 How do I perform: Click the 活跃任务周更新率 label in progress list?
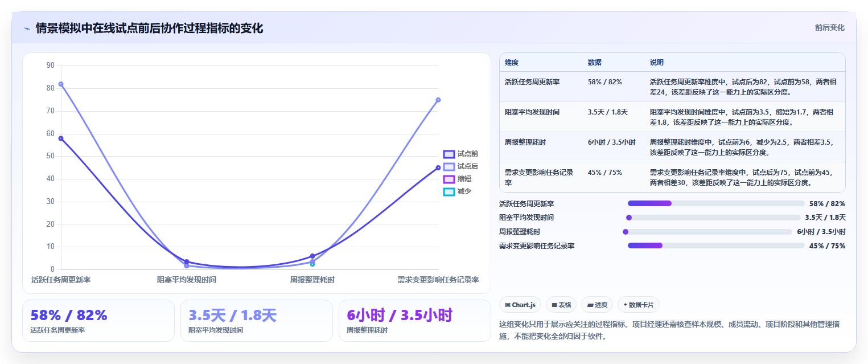(526, 203)
